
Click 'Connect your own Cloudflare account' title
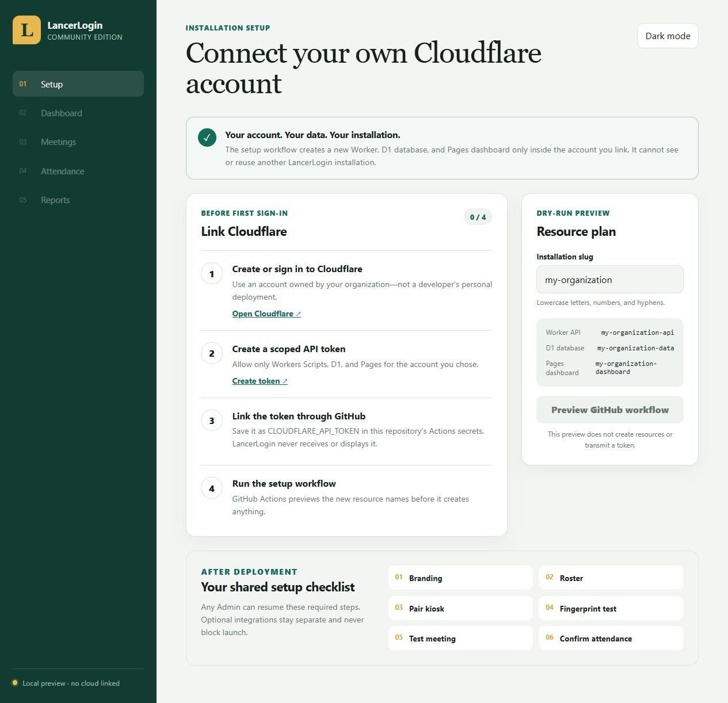coord(363,68)
